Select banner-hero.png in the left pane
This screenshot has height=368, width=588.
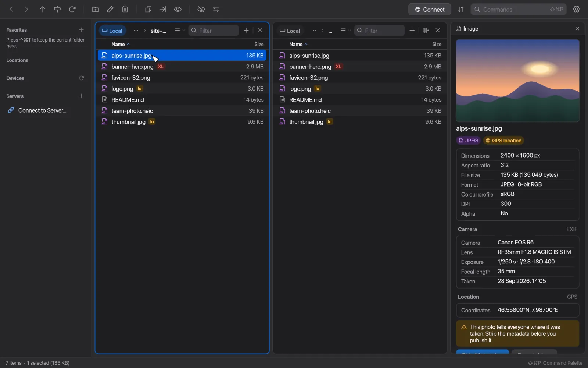click(x=182, y=67)
